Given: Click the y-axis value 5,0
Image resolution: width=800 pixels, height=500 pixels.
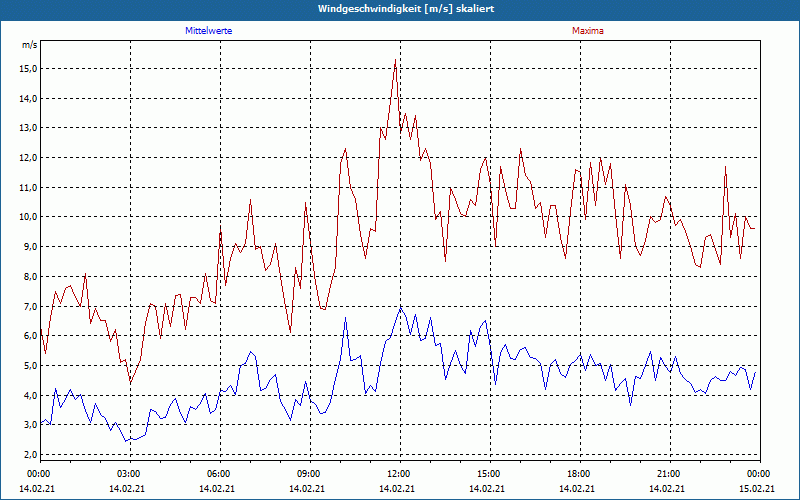Looking at the screenshot, I should click(31, 366).
